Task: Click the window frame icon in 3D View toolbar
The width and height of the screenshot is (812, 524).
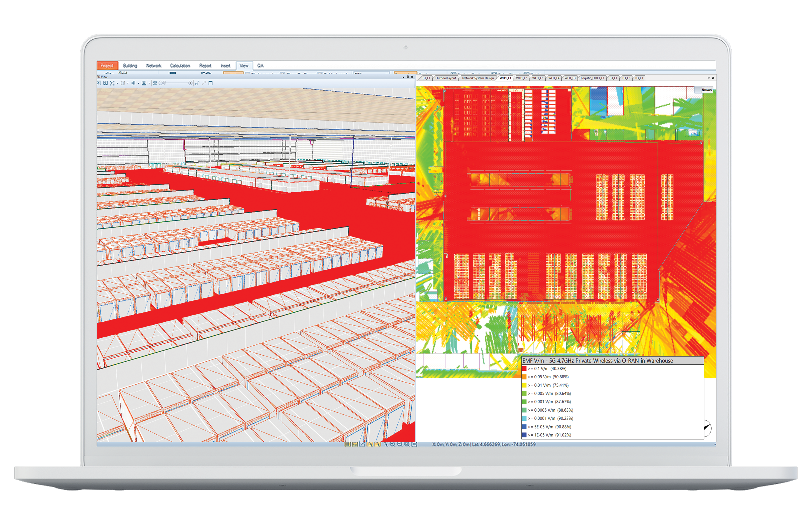Action: [210, 83]
